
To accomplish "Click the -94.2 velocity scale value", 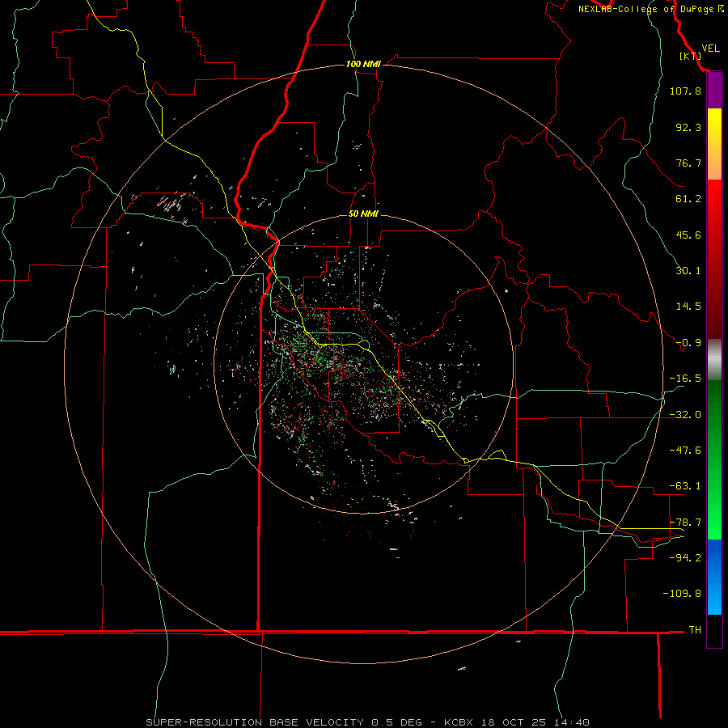I will [685, 557].
